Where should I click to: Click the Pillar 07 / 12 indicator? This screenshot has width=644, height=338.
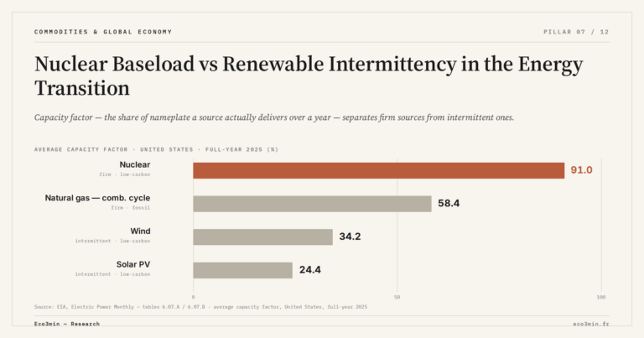click(x=576, y=32)
